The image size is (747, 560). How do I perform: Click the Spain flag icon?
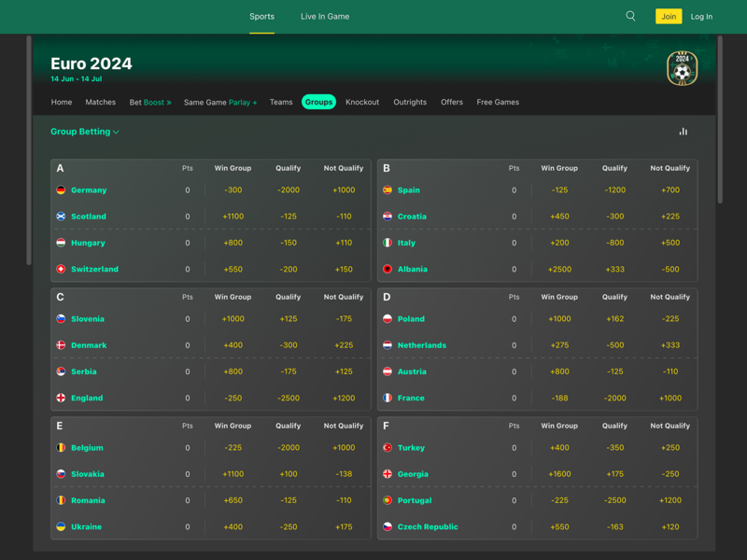point(388,190)
